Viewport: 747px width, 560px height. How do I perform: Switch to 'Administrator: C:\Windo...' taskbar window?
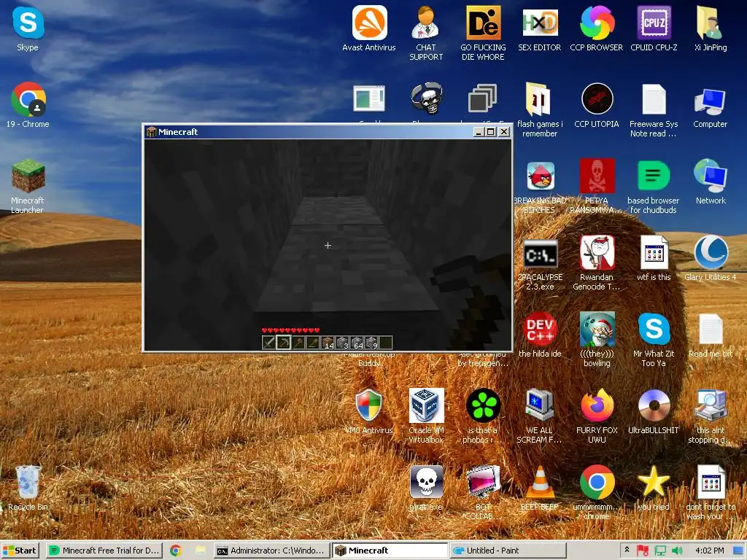tap(271, 551)
